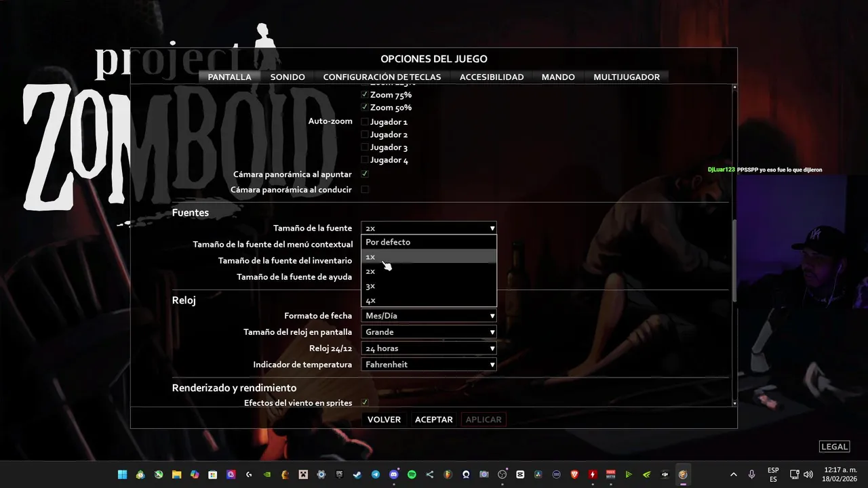
Task: Launch Epic Games from the taskbar
Action: point(339,474)
